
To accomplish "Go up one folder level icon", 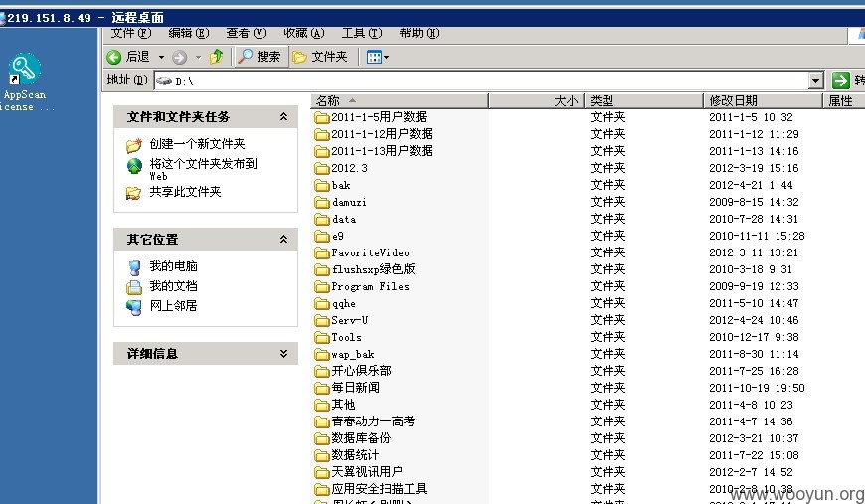I will (x=217, y=57).
